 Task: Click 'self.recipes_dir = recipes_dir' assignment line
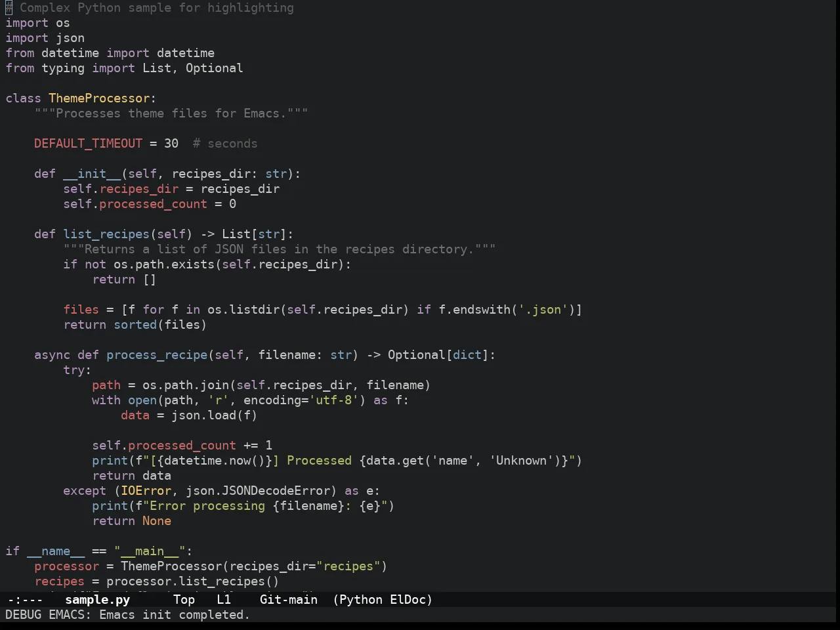click(x=171, y=189)
